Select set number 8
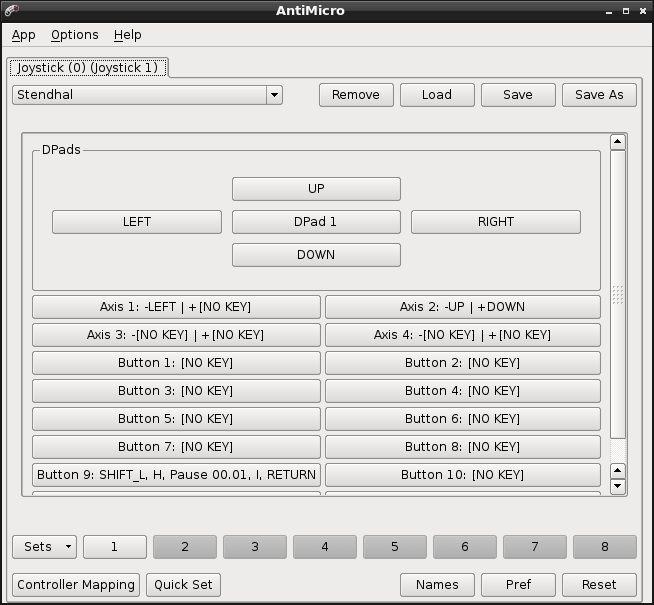The width and height of the screenshot is (654, 605). click(604, 547)
